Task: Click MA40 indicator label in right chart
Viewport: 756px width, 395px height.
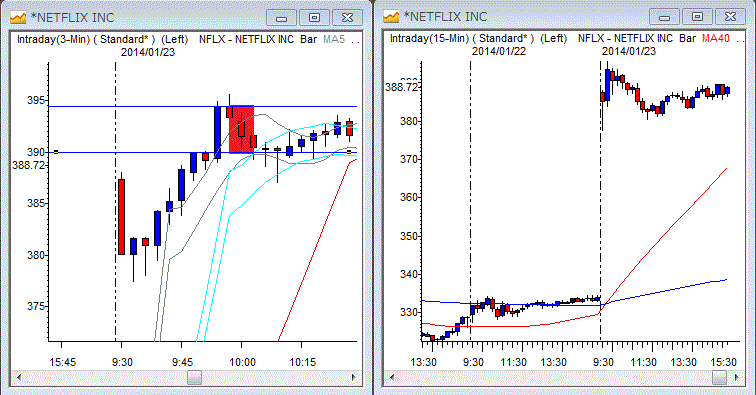Action: (x=716, y=39)
